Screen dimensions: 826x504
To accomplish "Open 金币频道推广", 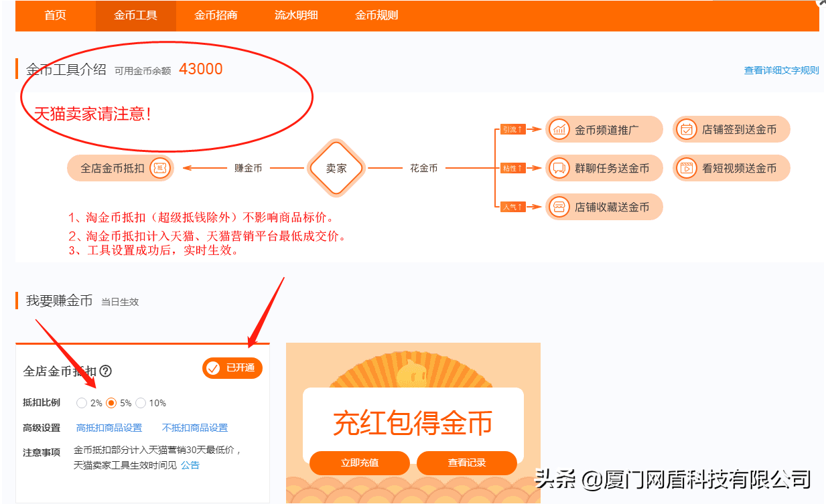I will click(604, 129).
